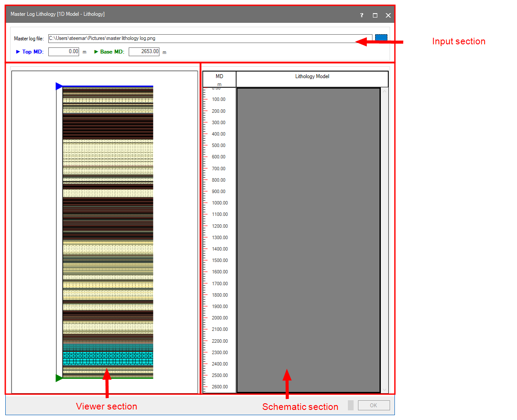The height and width of the screenshot is (420, 517).
Task: Open help via the question mark icon
Action: [362, 15]
